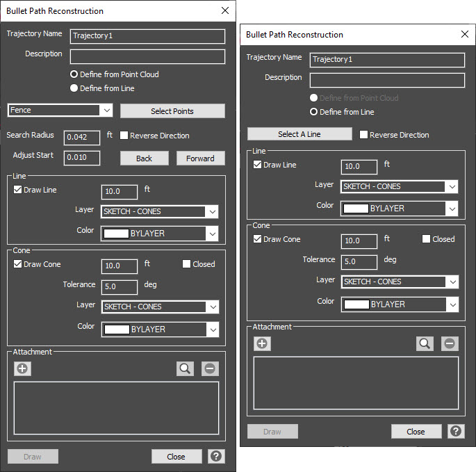Screen dimensions: 476x472
Task: Add an attachment in the left dialog
Action: tap(22, 368)
